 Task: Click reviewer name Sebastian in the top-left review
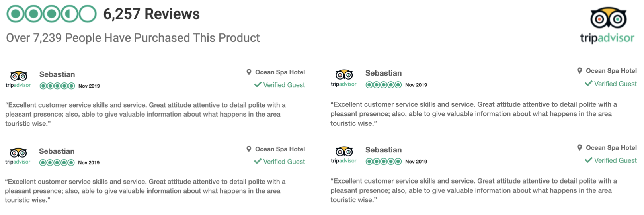point(57,74)
